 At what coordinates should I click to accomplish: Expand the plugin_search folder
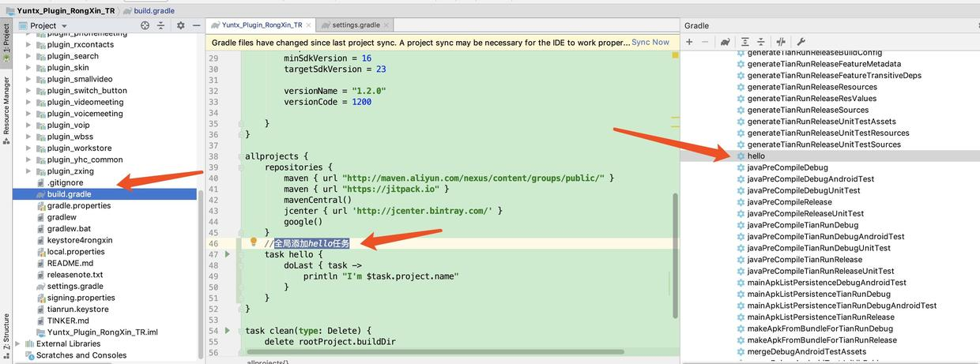pyautogui.click(x=28, y=56)
